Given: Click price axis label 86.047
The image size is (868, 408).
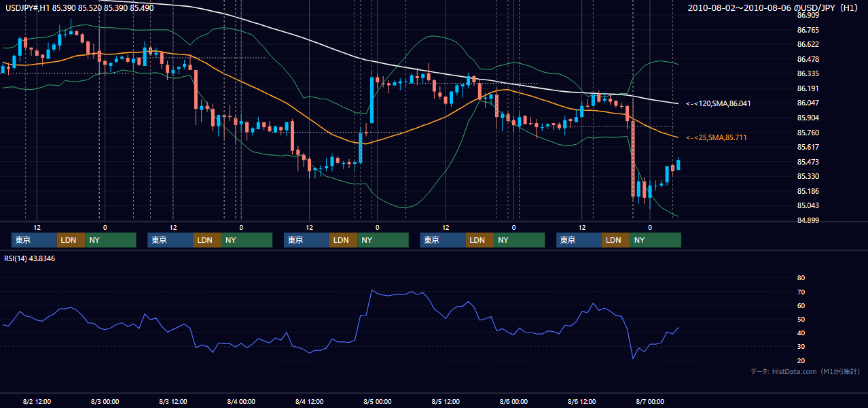Looking at the screenshot, I should [808, 103].
